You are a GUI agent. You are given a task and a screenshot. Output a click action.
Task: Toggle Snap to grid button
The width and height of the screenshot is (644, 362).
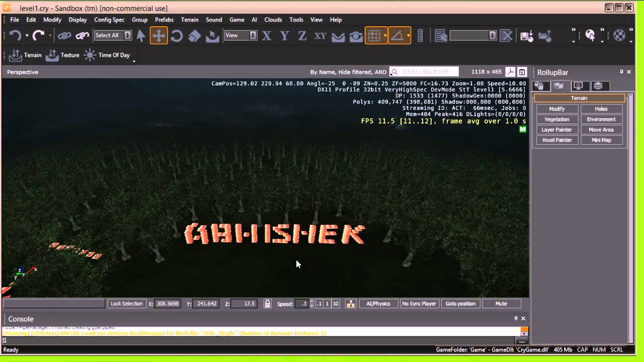(x=374, y=35)
